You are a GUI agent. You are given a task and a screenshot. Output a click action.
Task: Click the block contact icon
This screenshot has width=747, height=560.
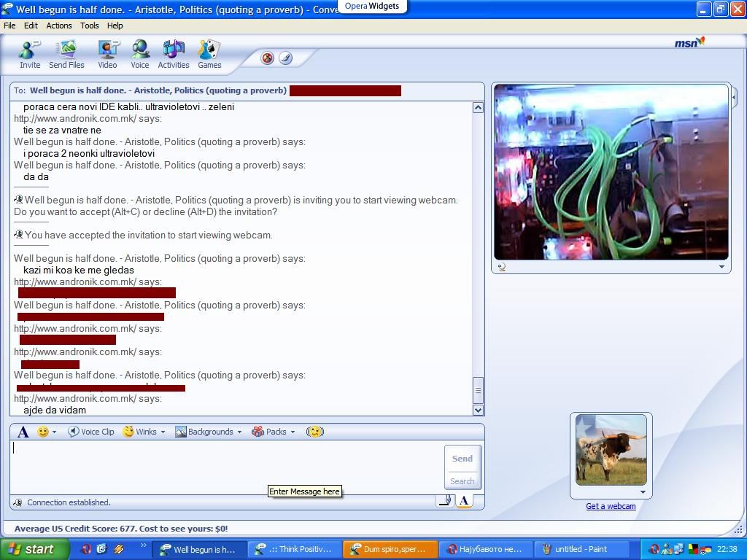pos(268,58)
